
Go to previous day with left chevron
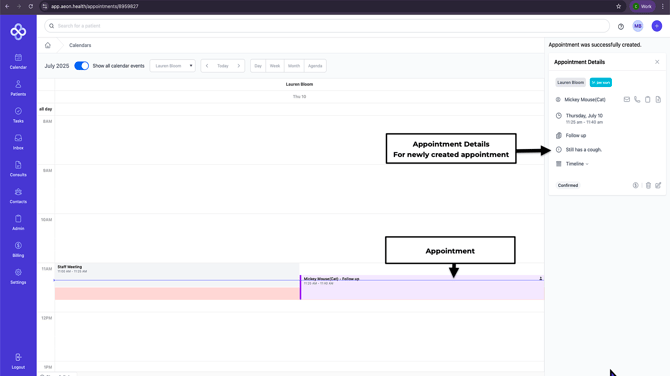[x=207, y=66]
